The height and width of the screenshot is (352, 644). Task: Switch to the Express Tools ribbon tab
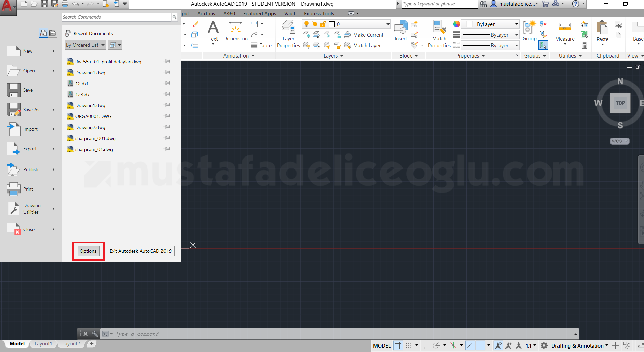point(319,14)
